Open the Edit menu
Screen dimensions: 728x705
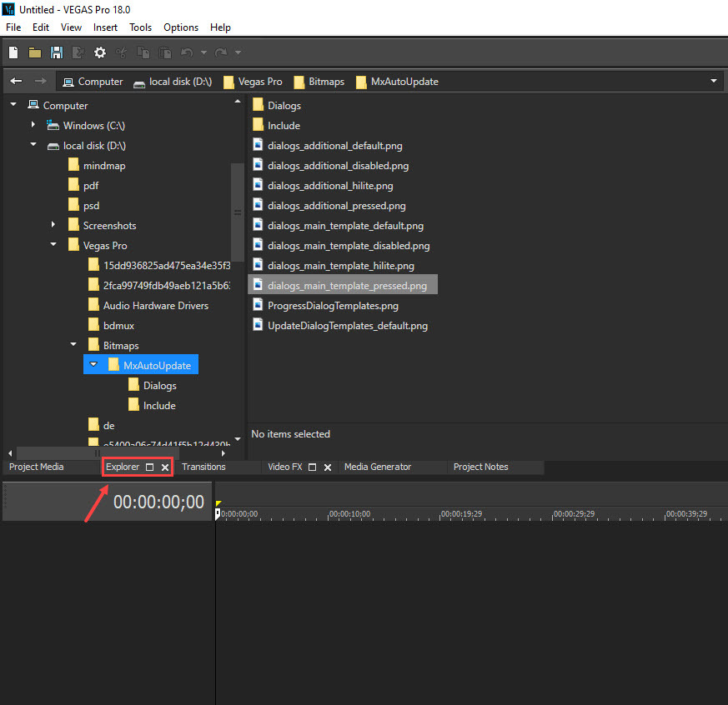[41, 27]
